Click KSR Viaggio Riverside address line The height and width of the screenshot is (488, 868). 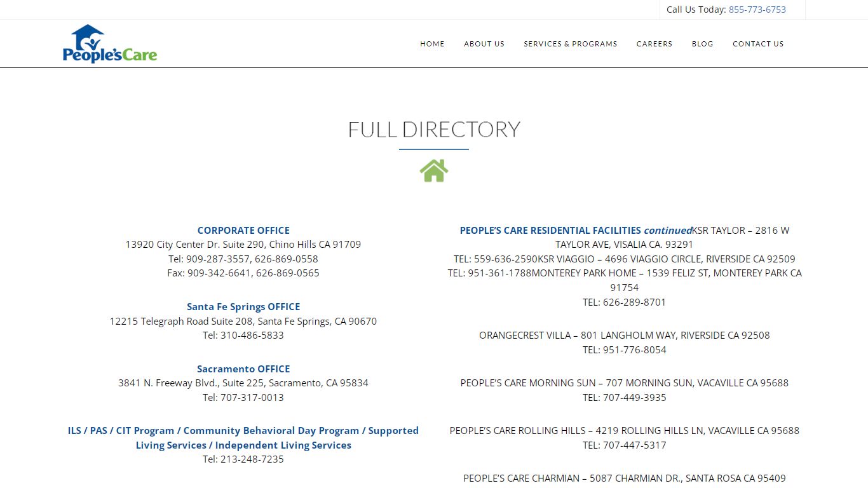tap(667, 259)
